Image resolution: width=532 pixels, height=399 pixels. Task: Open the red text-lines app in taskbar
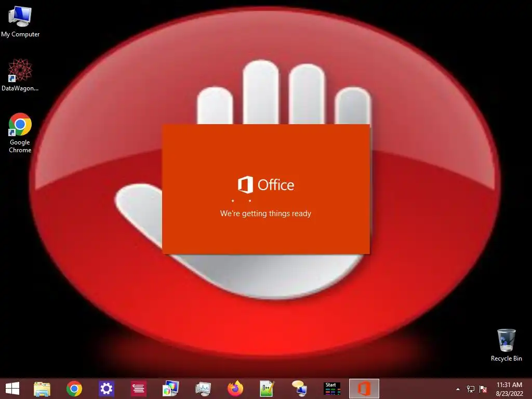coord(138,389)
